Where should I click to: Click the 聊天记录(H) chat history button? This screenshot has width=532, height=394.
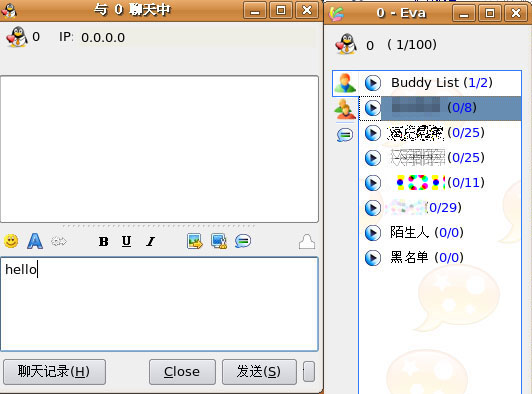pos(54,372)
